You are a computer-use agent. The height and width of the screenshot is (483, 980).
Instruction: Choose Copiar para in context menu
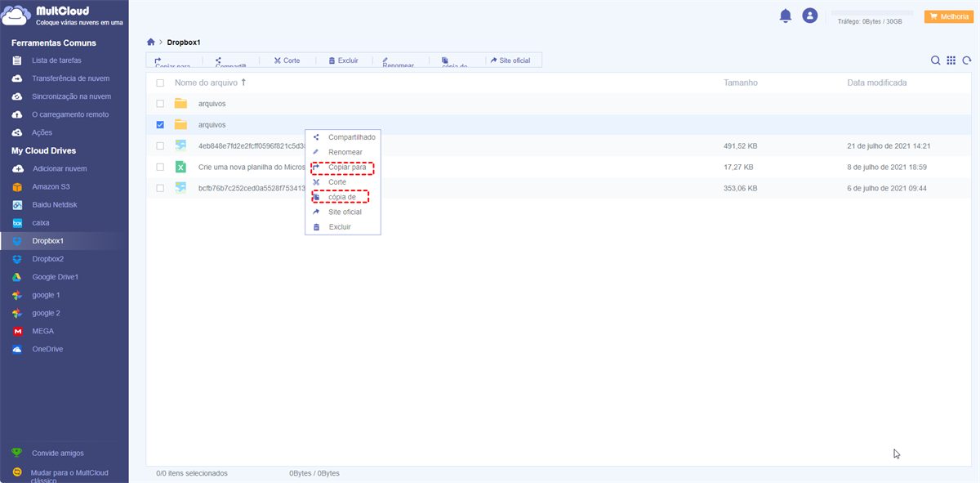click(346, 168)
